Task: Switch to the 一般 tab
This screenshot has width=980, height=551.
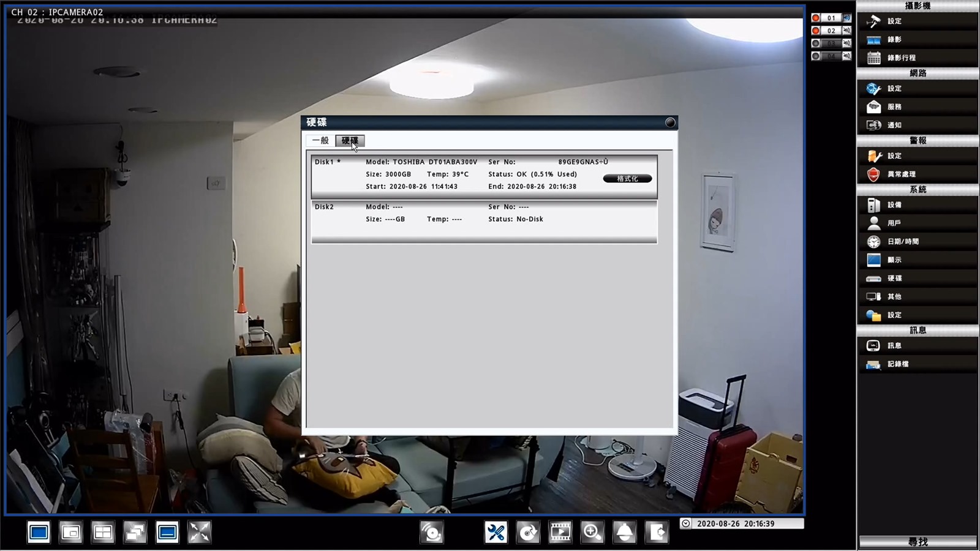Action: 320,141
